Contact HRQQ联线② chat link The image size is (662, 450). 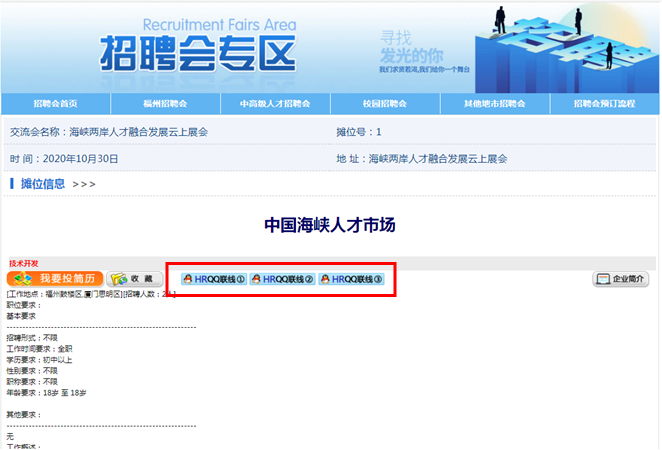tap(282, 279)
